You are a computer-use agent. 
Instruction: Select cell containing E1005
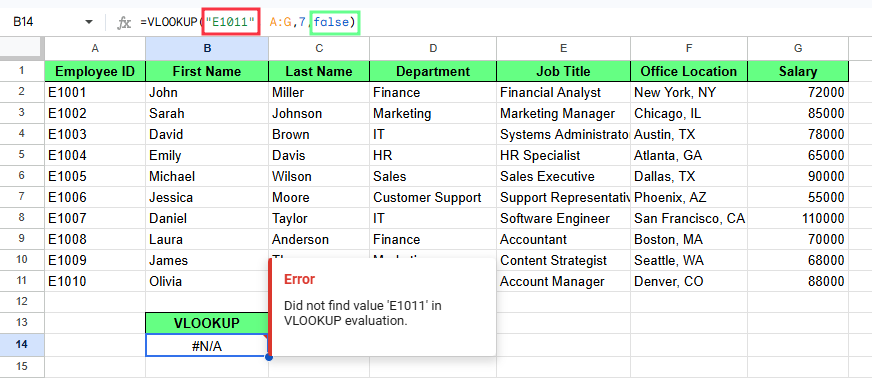tap(95, 177)
